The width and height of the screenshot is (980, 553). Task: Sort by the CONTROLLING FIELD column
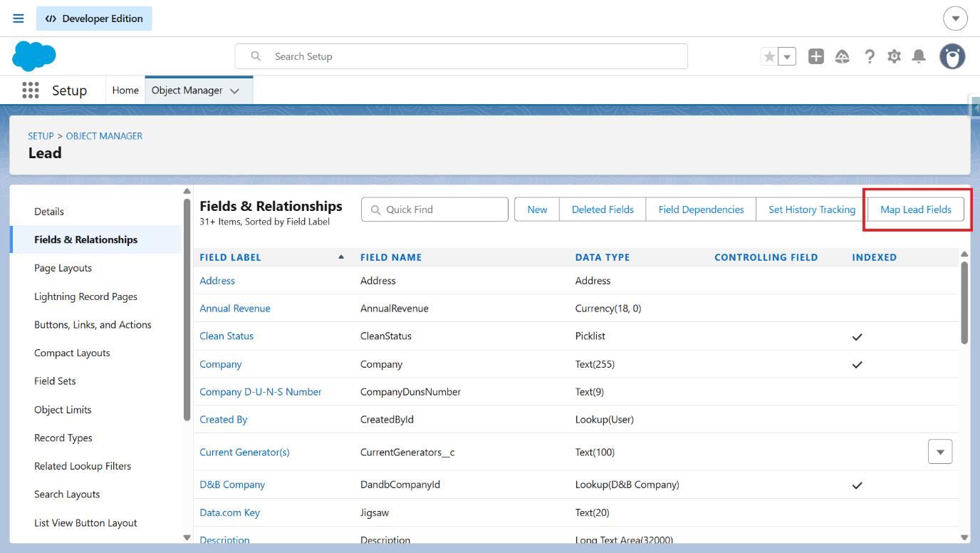(766, 257)
